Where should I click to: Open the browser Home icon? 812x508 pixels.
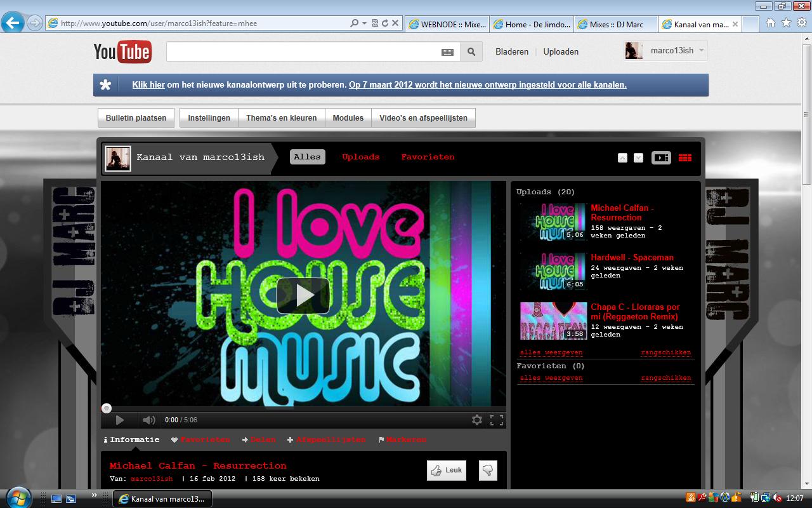(771, 23)
